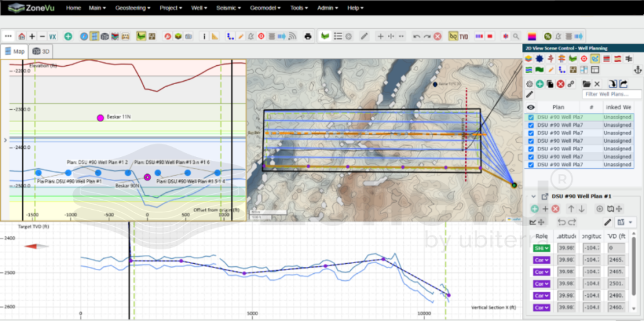Click the pop-out icon beside DSU #90 Well Plan #1
The height and width of the screenshot is (336, 644).
point(545,197)
